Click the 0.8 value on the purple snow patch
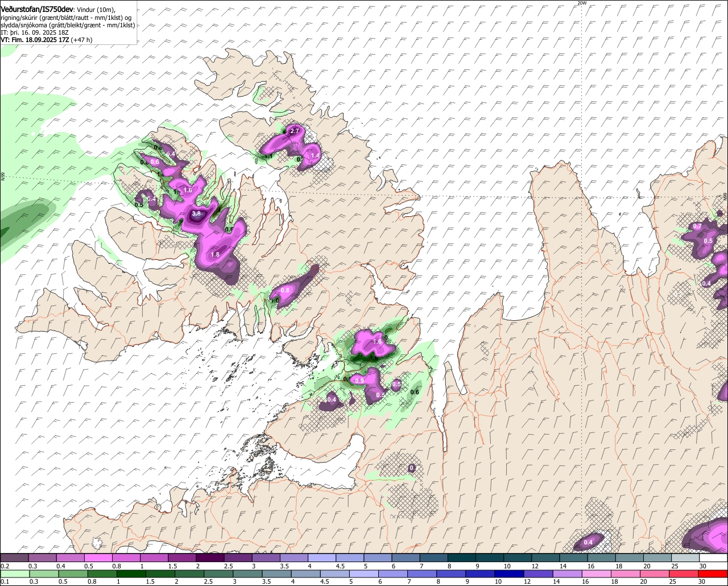 286,290
